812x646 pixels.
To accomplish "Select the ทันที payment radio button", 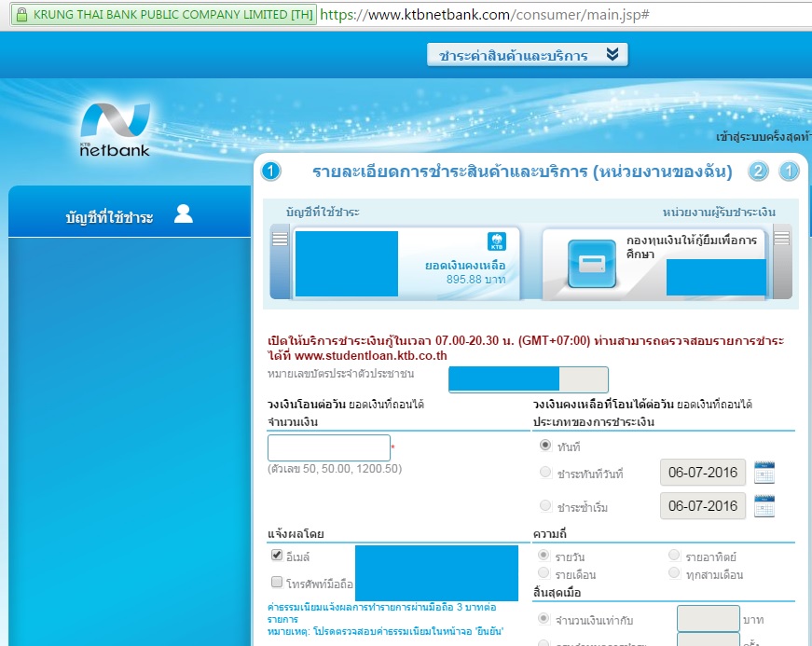I will click(x=545, y=446).
